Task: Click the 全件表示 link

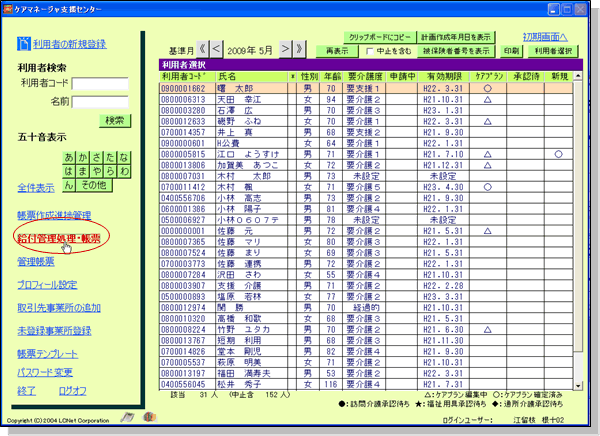Action: pyautogui.click(x=36, y=188)
